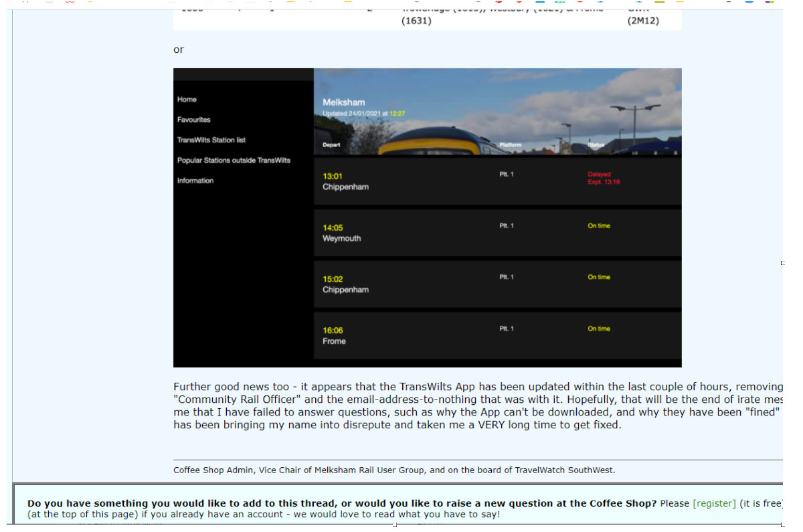Click Plt. 1 on the 15:02 row
Screen dimensions: 803x532
[507, 277]
